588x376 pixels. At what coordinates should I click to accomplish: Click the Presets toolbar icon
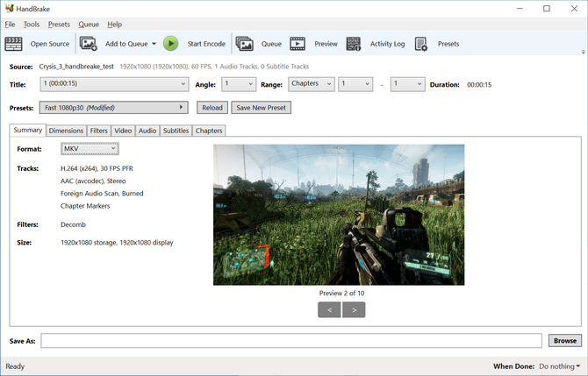click(421, 44)
